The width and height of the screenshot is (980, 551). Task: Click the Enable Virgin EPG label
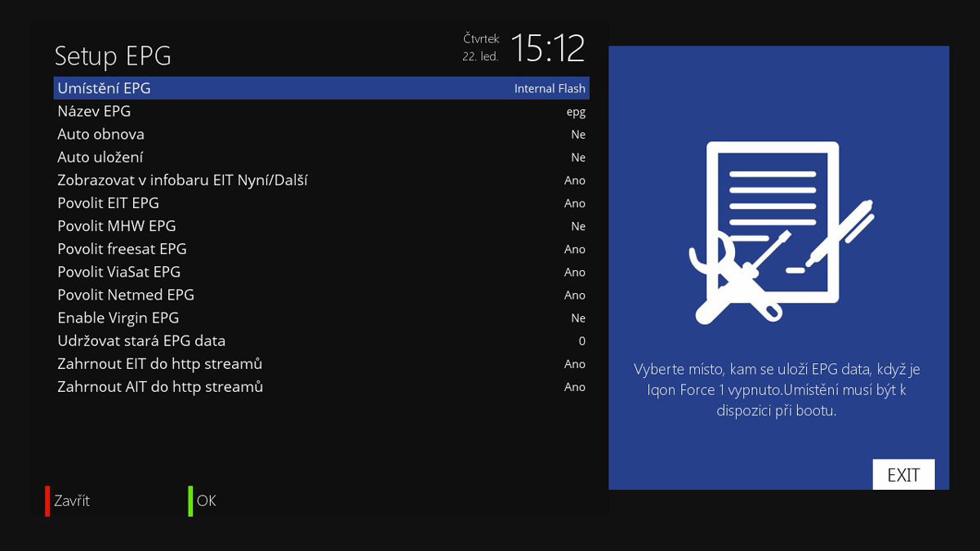118,318
